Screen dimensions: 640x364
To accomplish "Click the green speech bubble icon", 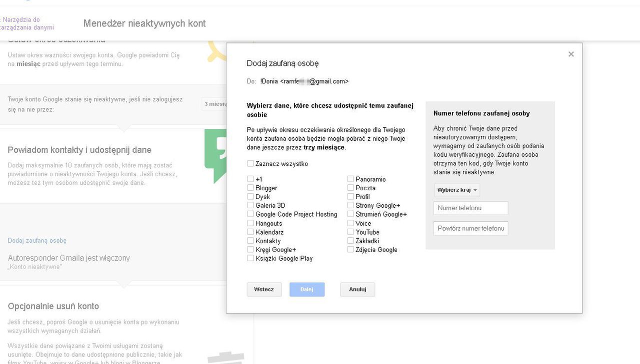I will click(215, 156).
